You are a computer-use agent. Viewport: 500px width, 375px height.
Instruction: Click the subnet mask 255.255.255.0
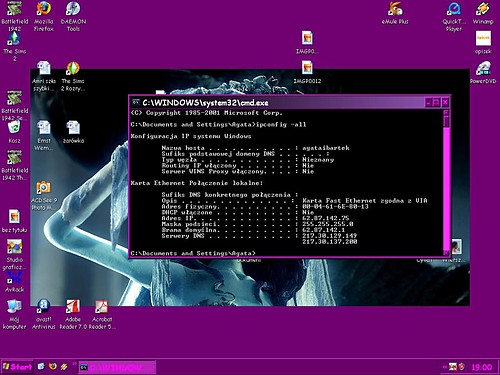(328, 224)
